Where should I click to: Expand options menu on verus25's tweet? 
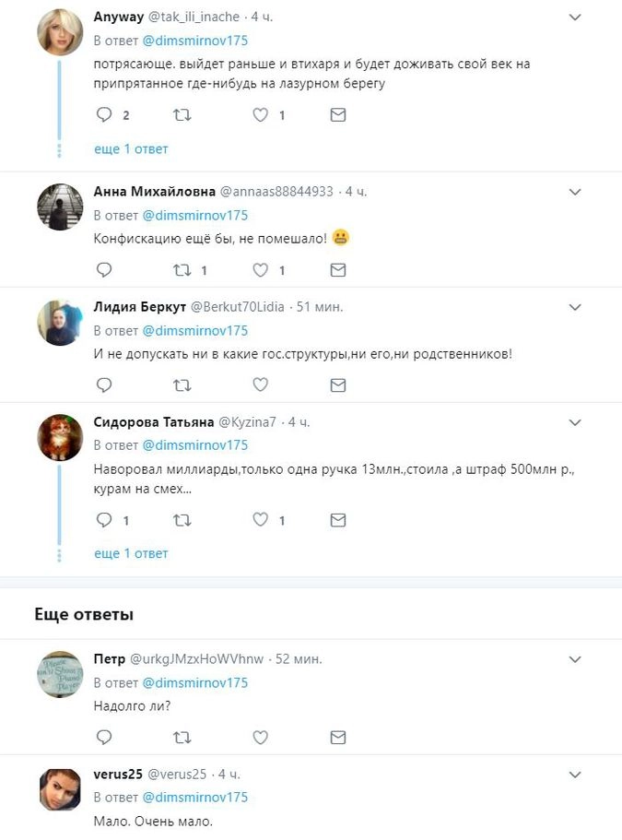[x=575, y=774]
